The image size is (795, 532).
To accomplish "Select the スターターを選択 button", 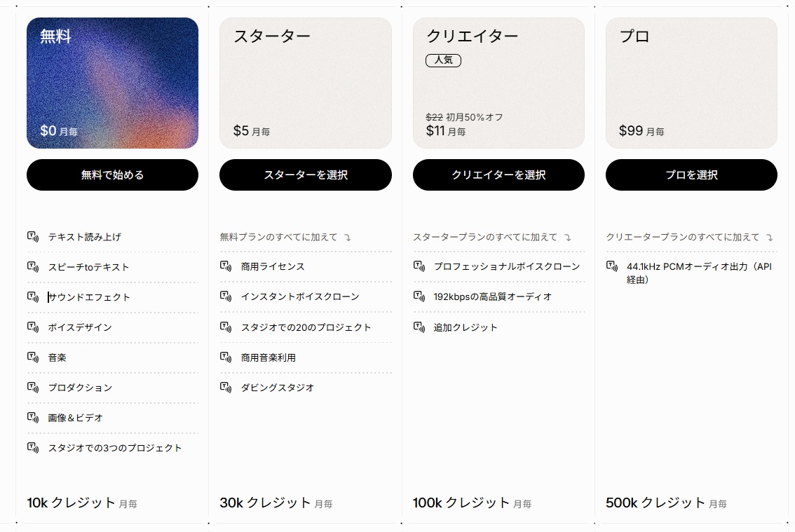I will coord(306,175).
